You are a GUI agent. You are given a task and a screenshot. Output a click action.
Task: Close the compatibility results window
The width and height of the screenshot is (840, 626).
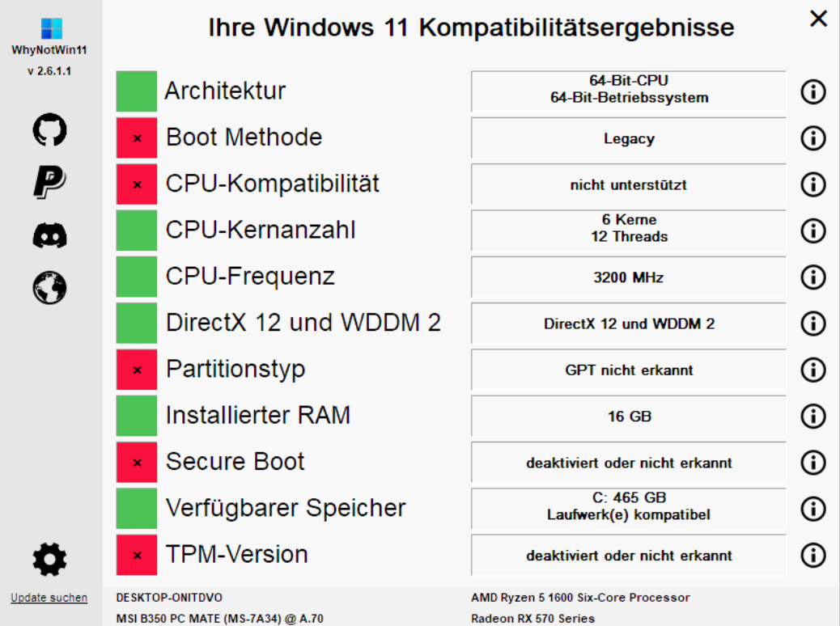pos(819,19)
